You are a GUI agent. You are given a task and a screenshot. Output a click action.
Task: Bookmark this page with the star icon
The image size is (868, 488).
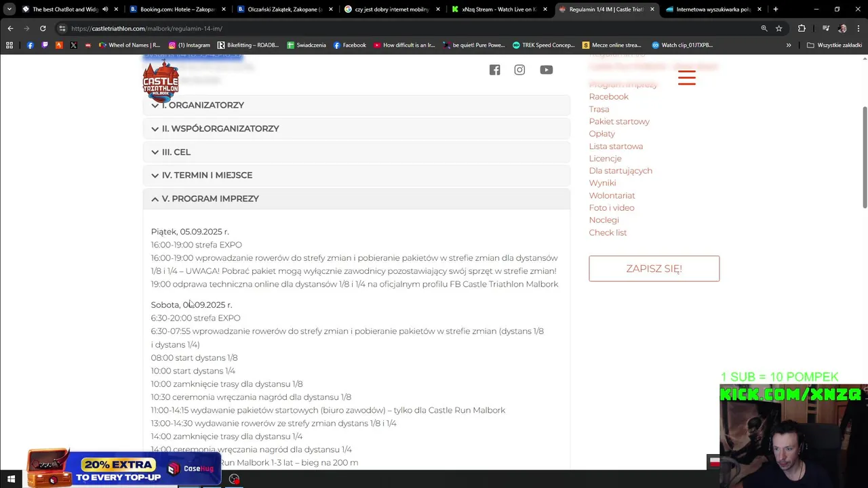pyautogui.click(x=779, y=28)
